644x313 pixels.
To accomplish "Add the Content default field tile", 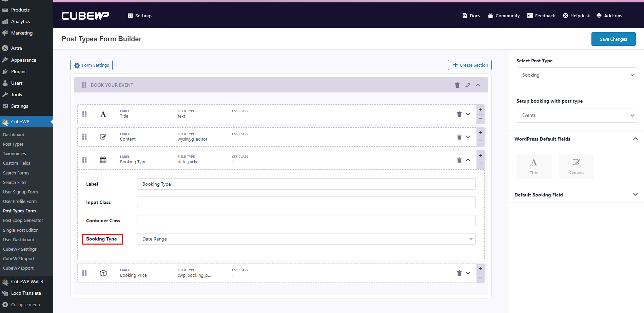I will point(577,166).
